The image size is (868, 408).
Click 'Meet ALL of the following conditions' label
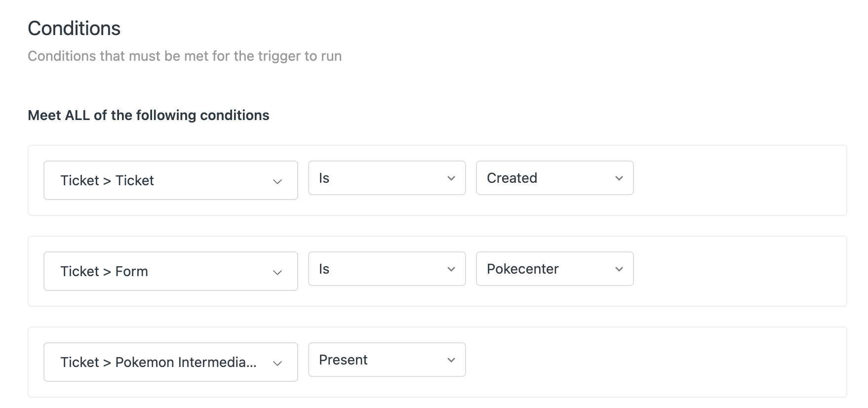[148, 115]
